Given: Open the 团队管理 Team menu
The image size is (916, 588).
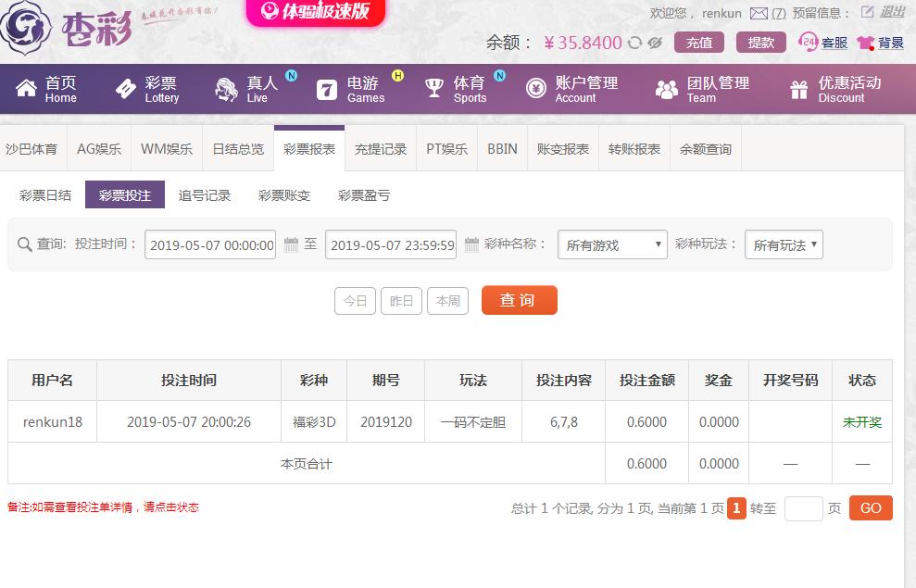Looking at the screenshot, I should tap(702, 89).
